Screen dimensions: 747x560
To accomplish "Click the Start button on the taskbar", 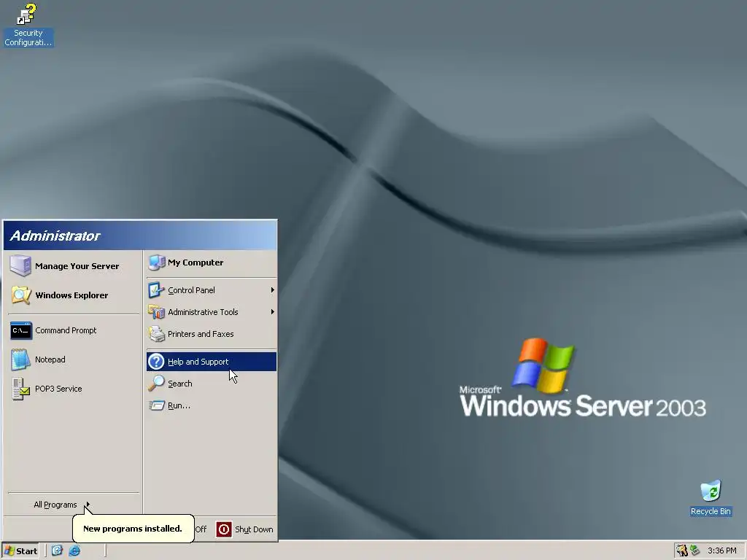I will click(20, 551).
